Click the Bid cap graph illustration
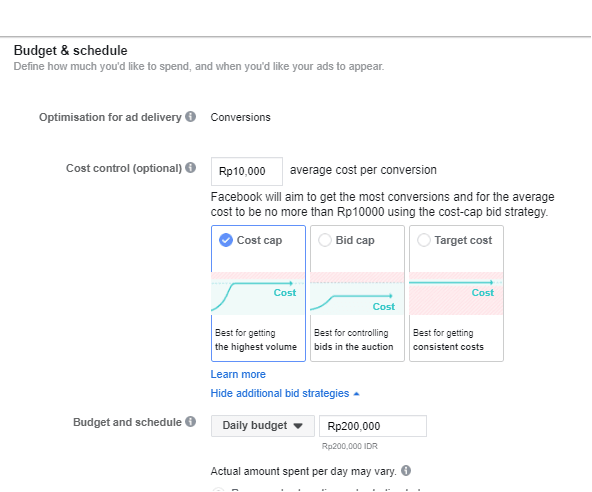592x492 pixels. pos(357,293)
